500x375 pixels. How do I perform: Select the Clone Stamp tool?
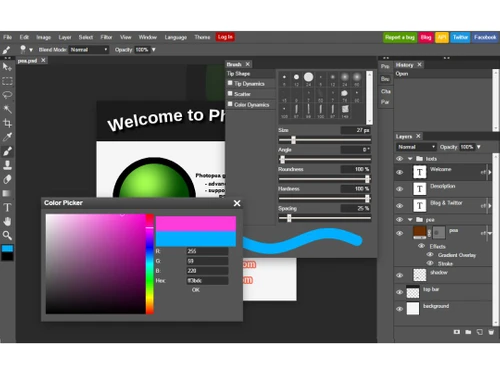(7, 165)
